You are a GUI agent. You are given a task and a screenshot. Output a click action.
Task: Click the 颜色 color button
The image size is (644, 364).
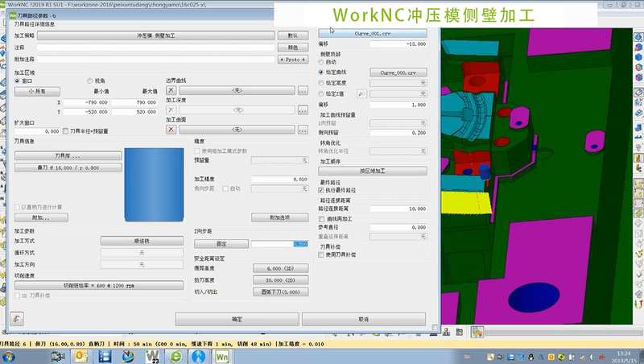click(x=293, y=48)
